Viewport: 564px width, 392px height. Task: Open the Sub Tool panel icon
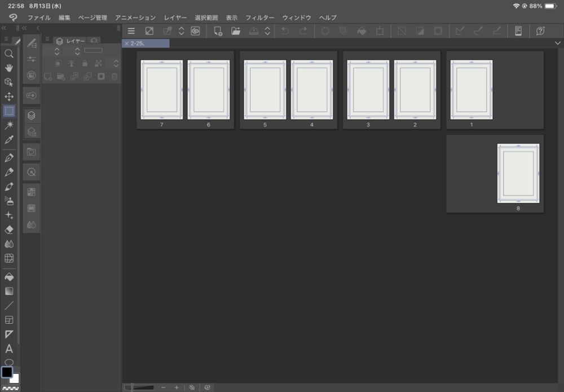(x=32, y=43)
